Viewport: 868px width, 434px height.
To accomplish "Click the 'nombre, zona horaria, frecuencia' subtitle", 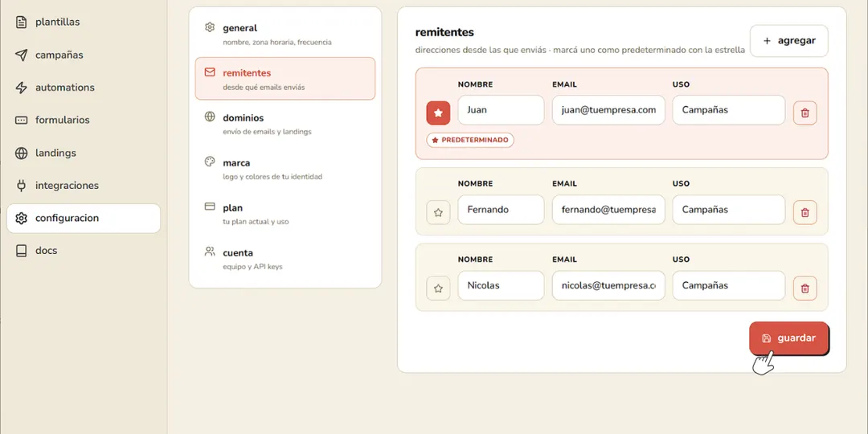I will (x=277, y=42).
